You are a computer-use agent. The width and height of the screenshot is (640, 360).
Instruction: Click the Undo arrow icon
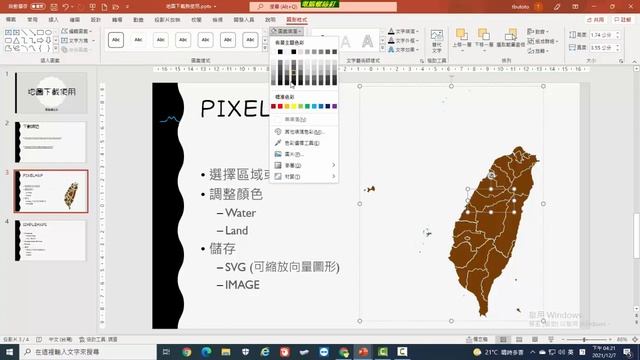click(66, 7)
